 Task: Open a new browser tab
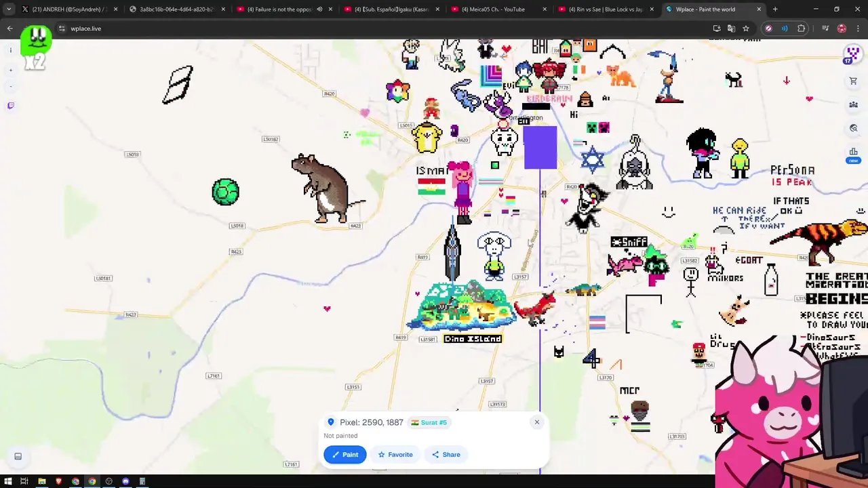click(x=775, y=9)
